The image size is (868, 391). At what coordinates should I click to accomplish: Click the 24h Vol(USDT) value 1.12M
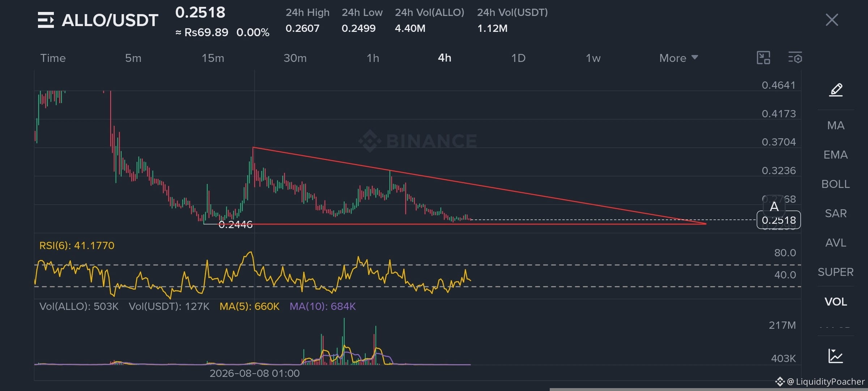(x=492, y=28)
